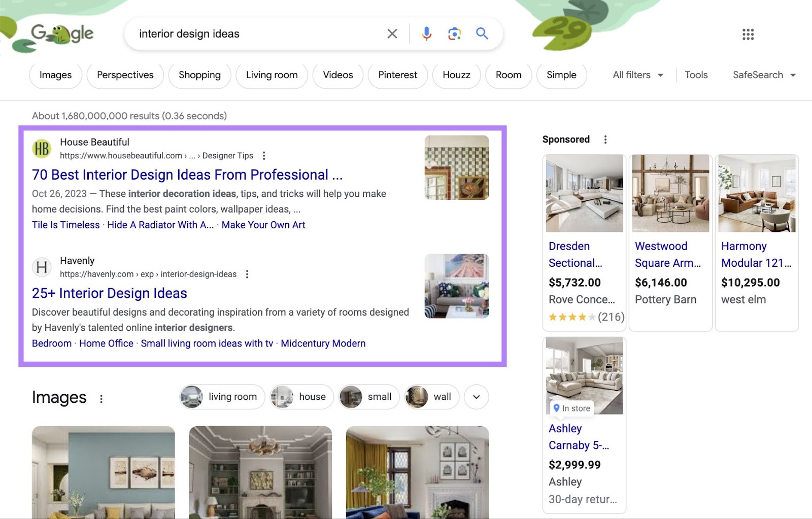This screenshot has width=812, height=519.
Task: Expand more image filter chips with the chevron
Action: click(x=476, y=397)
